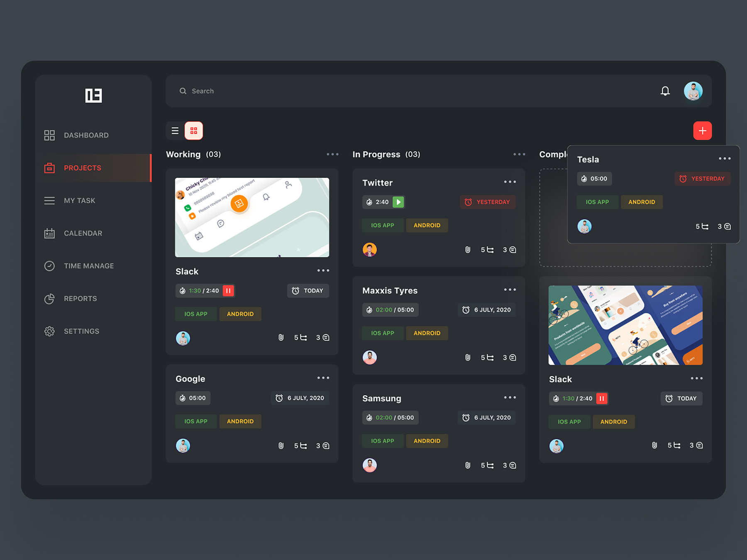Open Tesla card options menu
Screen dimensions: 747x560
point(725,158)
